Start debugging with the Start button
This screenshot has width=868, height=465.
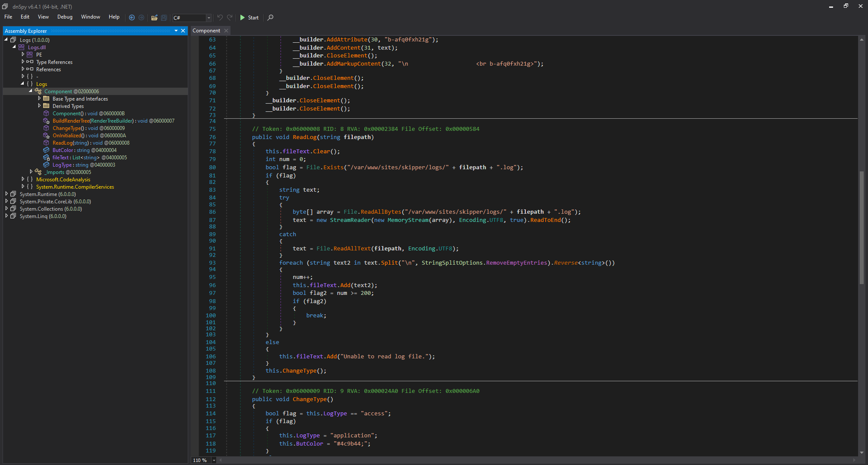pyautogui.click(x=249, y=18)
